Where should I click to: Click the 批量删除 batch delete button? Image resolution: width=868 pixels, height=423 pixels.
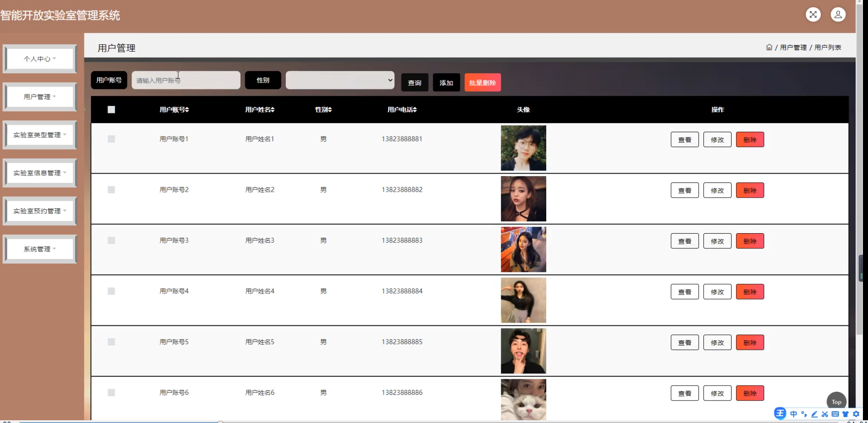[x=483, y=82]
